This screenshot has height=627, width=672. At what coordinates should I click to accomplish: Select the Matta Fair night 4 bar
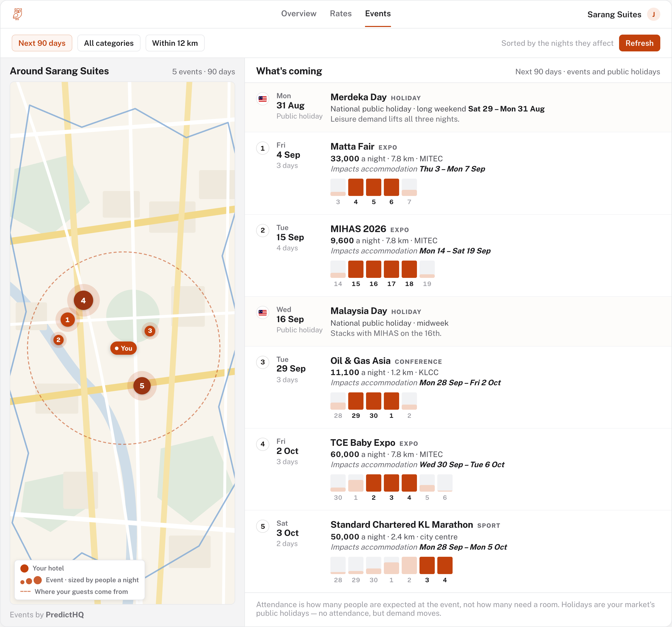[356, 187]
